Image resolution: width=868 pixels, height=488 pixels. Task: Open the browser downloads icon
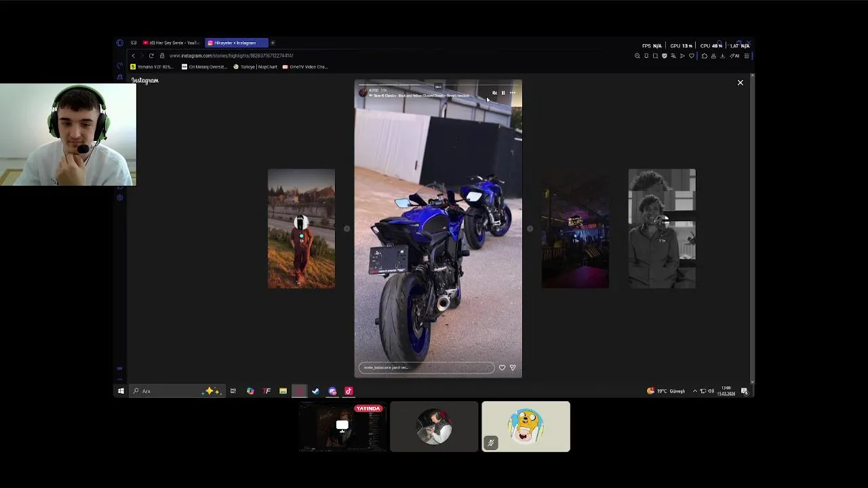[722, 56]
